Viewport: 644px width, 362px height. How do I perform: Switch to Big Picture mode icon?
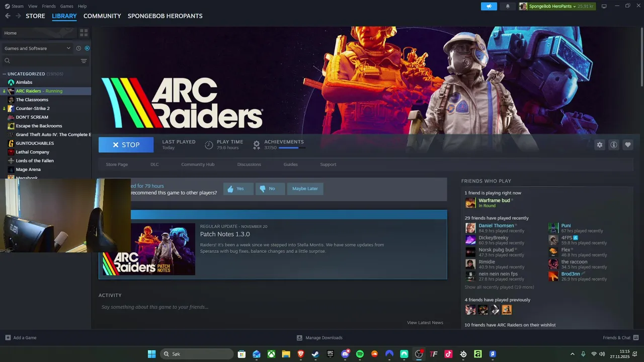(604, 6)
